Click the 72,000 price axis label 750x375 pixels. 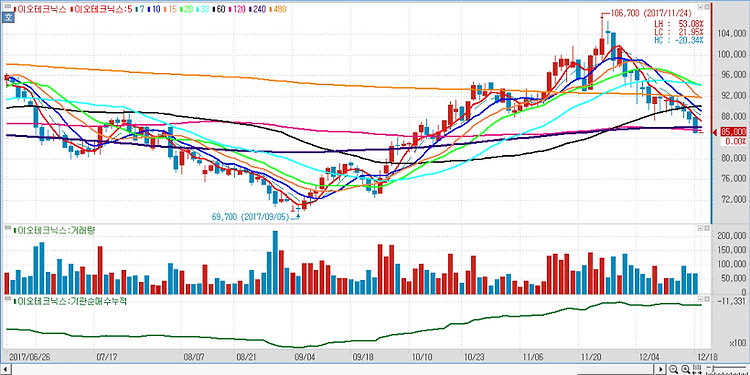734,199
